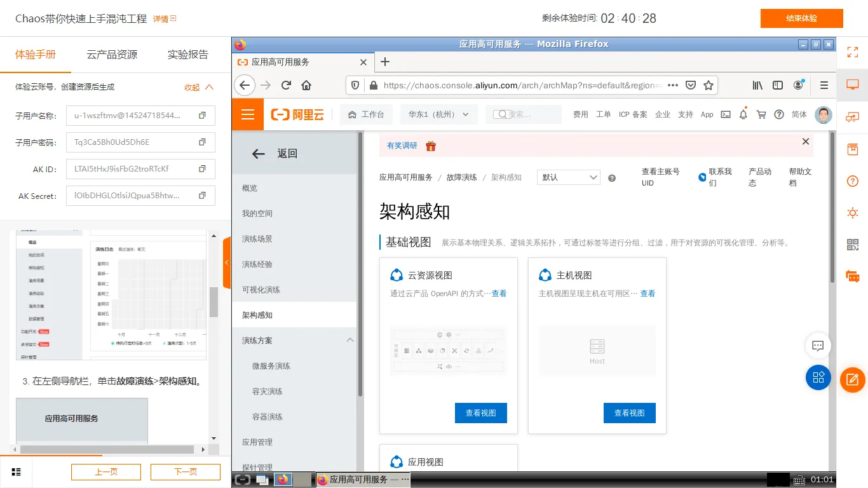Copy the sub-user password
This screenshot has width=868, height=488.
tap(202, 142)
